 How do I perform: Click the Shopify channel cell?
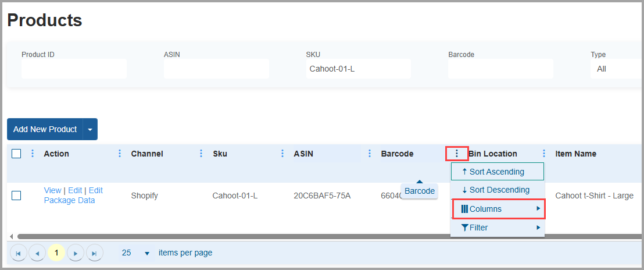tap(145, 196)
